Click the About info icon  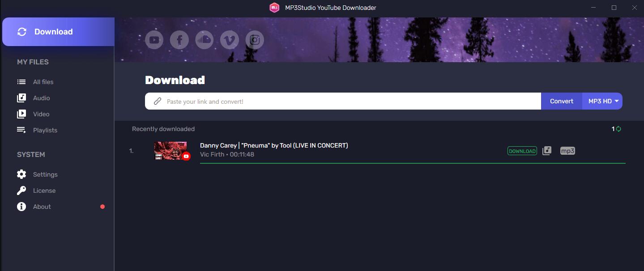[x=21, y=207]
